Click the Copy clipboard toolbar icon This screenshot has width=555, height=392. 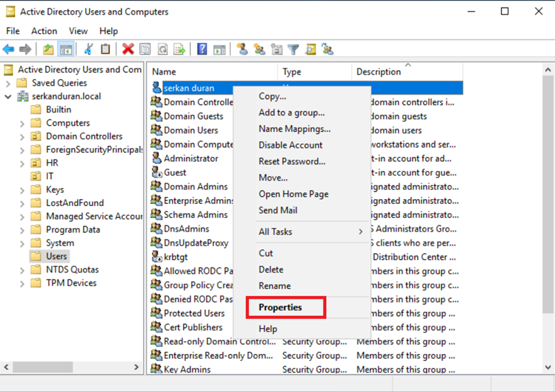pyautogui.click(x=105, y=49)
